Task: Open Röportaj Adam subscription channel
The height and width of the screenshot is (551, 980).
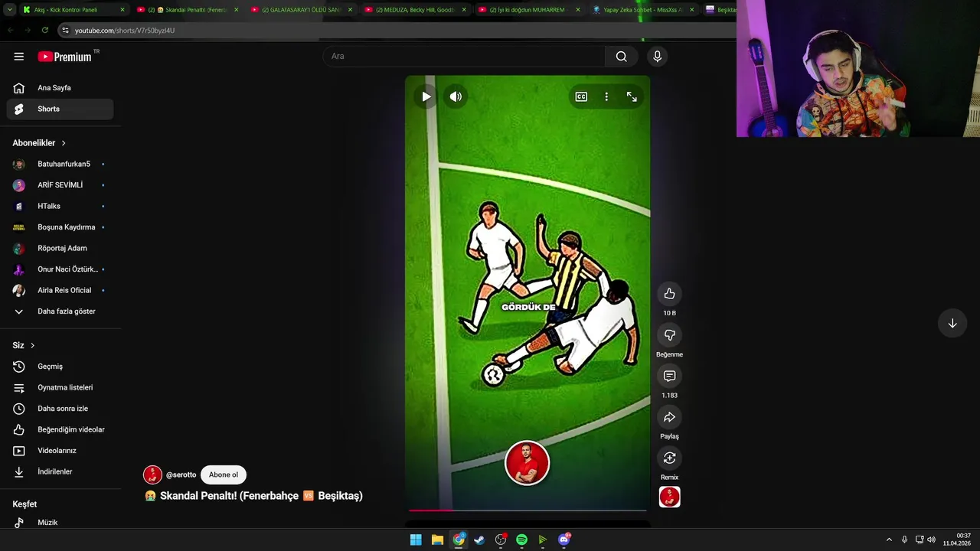Action: [60, 248]
